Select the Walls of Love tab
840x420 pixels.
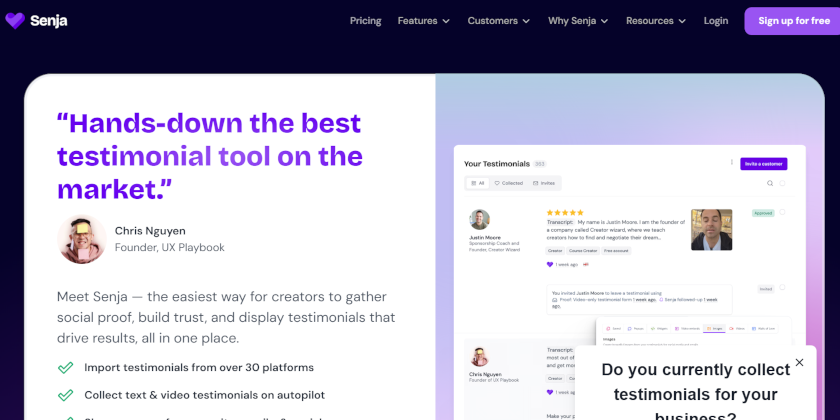tap(763, 328)
